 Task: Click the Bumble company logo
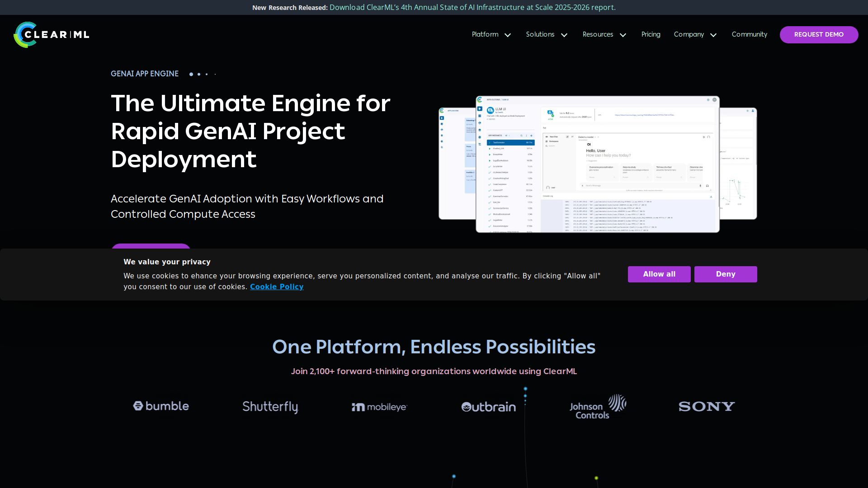161,406
